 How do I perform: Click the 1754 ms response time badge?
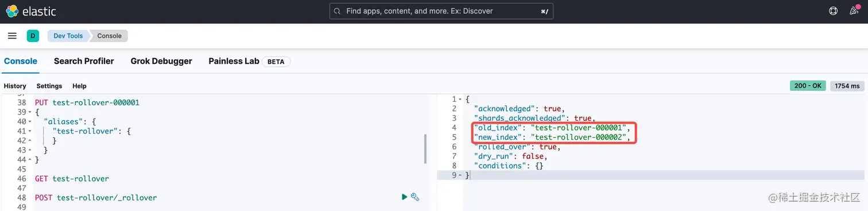tap(847, 86)
